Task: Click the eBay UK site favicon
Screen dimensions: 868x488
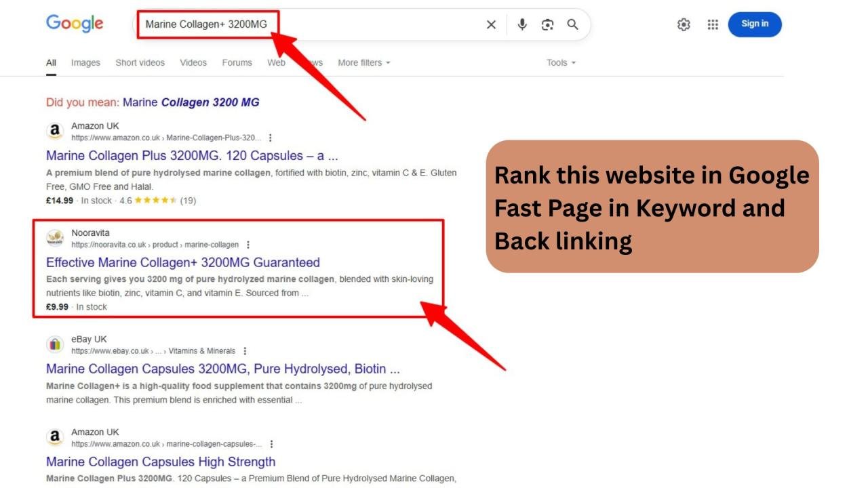Action: pos(55,345)
